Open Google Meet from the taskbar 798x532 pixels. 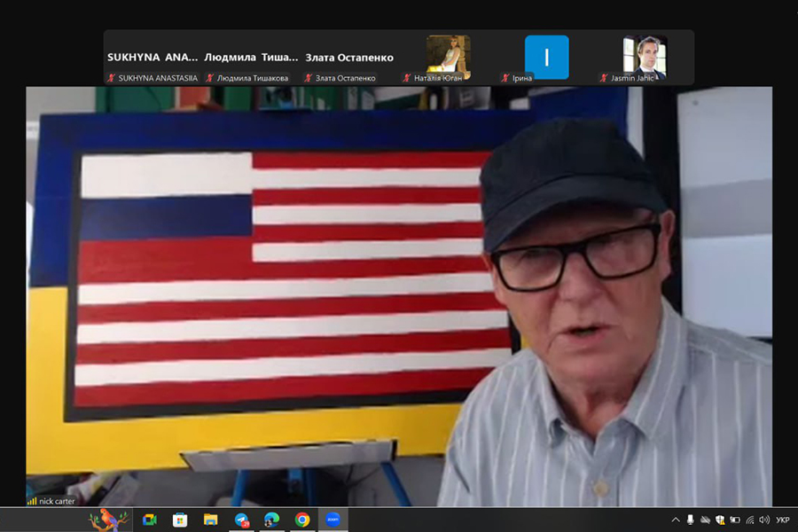[149, 520]
